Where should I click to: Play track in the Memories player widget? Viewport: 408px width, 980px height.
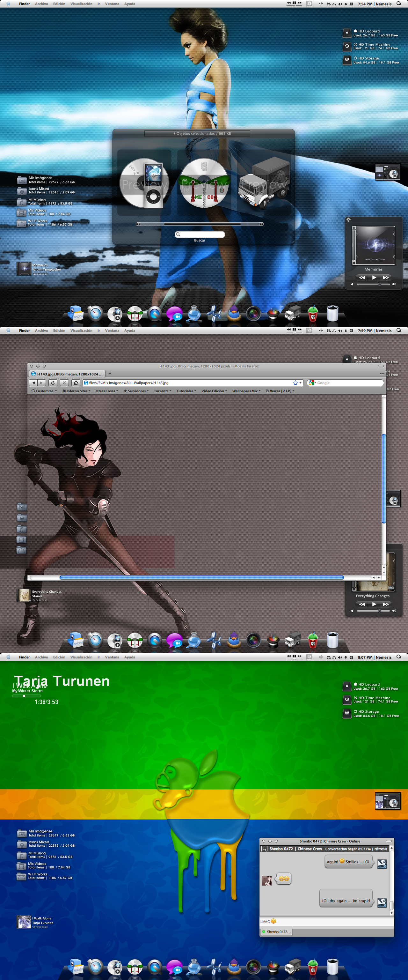pyautogui.click(x=374, y=278)
